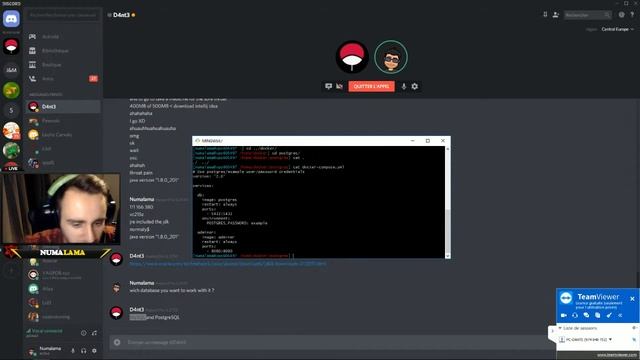Collapse TeamViewer panel with double chevron icon

620,315
